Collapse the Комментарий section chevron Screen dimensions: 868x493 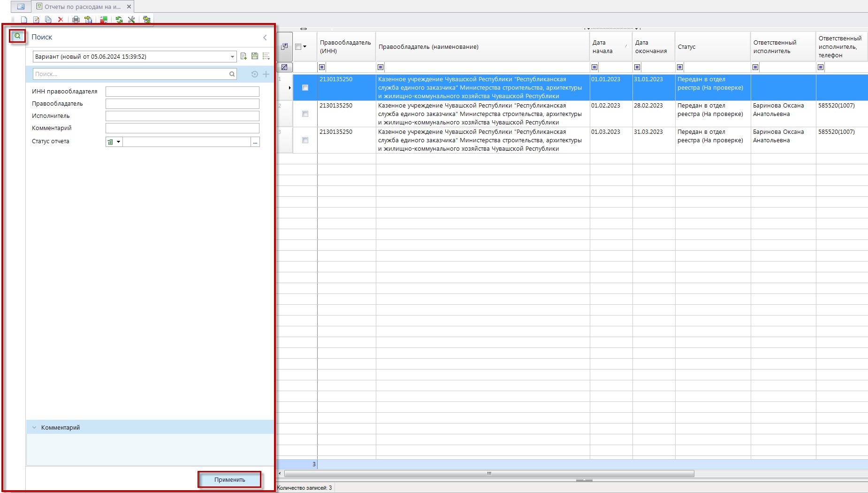(x=34, y=427)
